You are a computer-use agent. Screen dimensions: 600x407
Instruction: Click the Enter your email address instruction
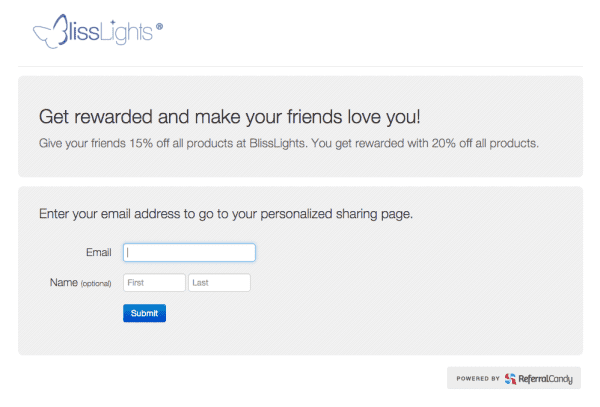click(226, 213)
